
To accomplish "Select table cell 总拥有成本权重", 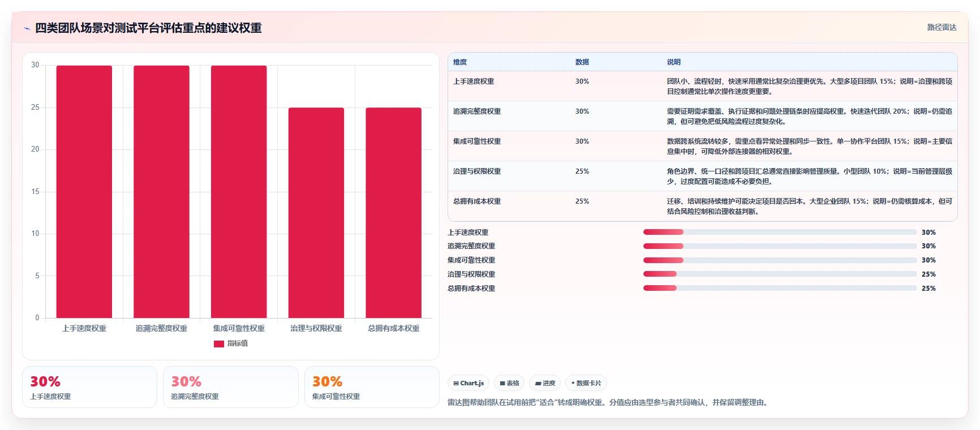I will tap(477, 201).
